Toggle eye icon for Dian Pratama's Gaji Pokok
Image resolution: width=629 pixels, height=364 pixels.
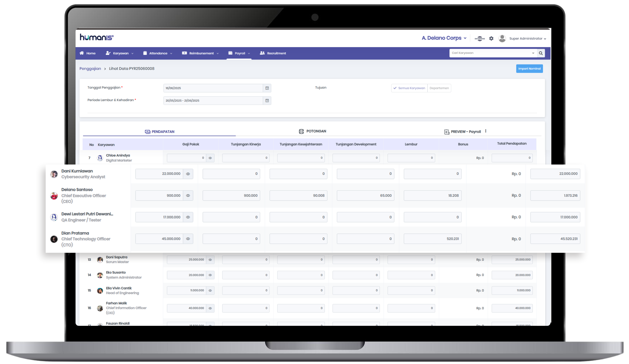click(x=188, y=239)
